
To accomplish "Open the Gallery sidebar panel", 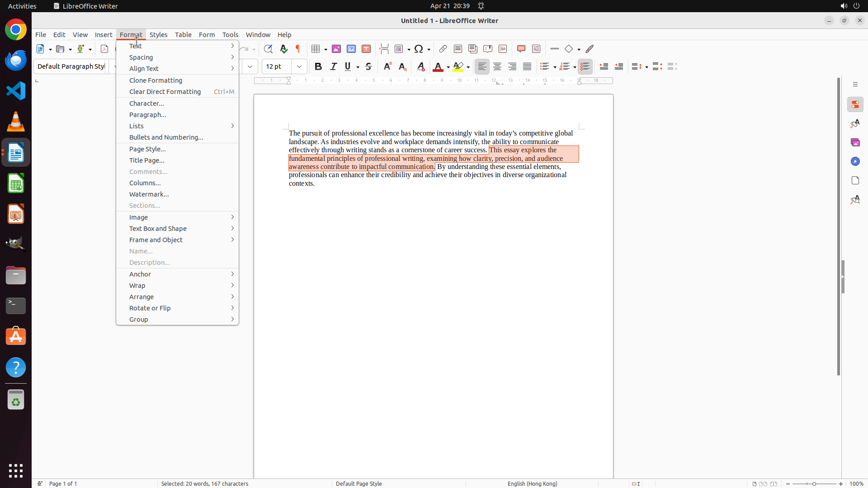I will (855, 142).
